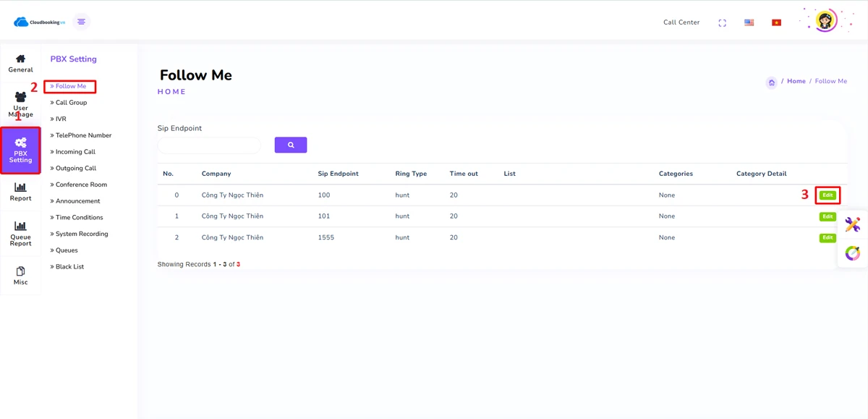Open the Call Group menu item

71,103
